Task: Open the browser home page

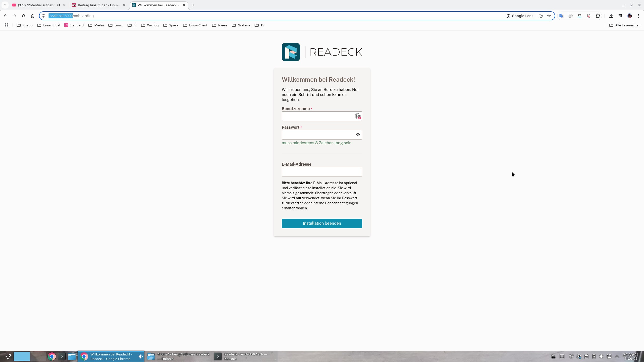Action: 33,16
